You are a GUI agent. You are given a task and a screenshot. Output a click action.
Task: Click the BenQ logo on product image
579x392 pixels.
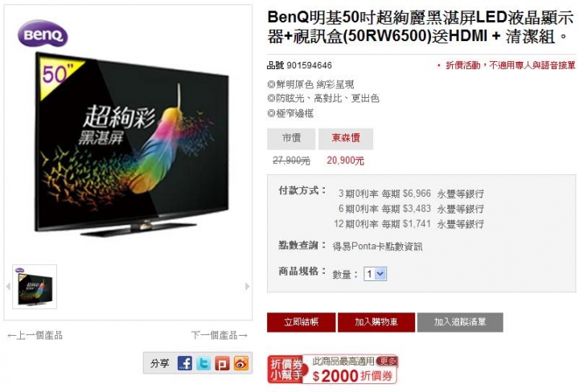point(43,35)
